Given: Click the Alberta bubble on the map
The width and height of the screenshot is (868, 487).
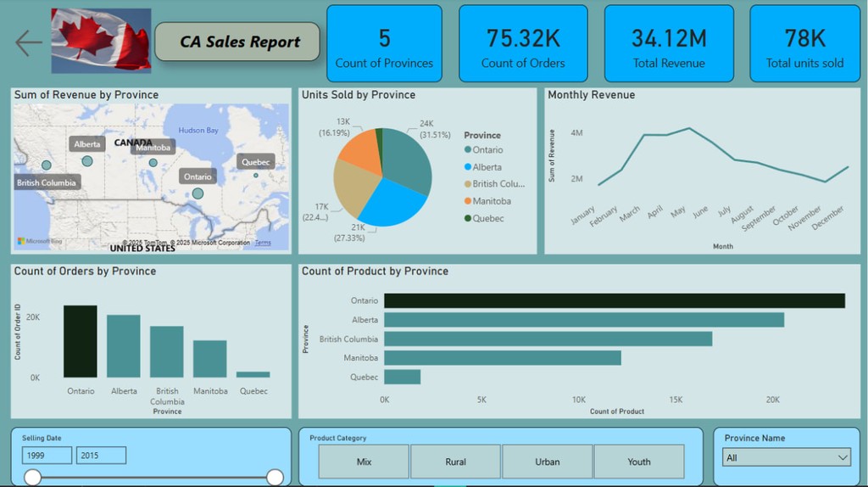Looking at the screenshot, I should (86, 161).
